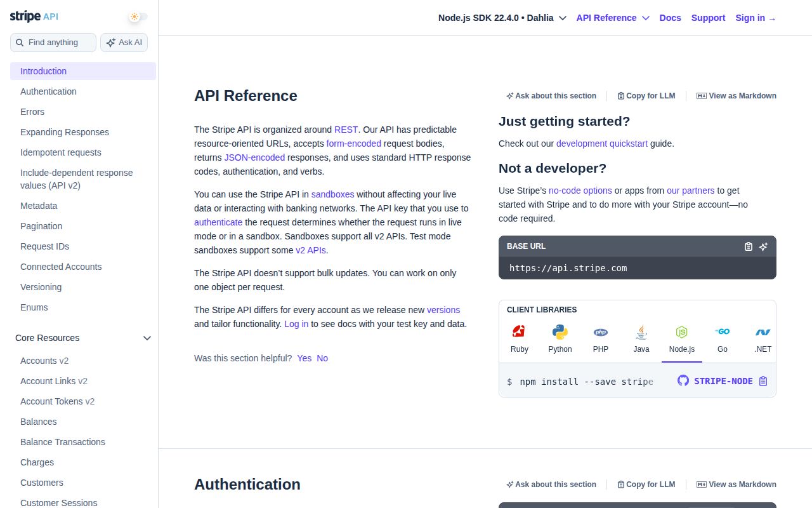Screen dimensions: 812x508
Task: Follow the no-code options link
Action: (580, 190)
